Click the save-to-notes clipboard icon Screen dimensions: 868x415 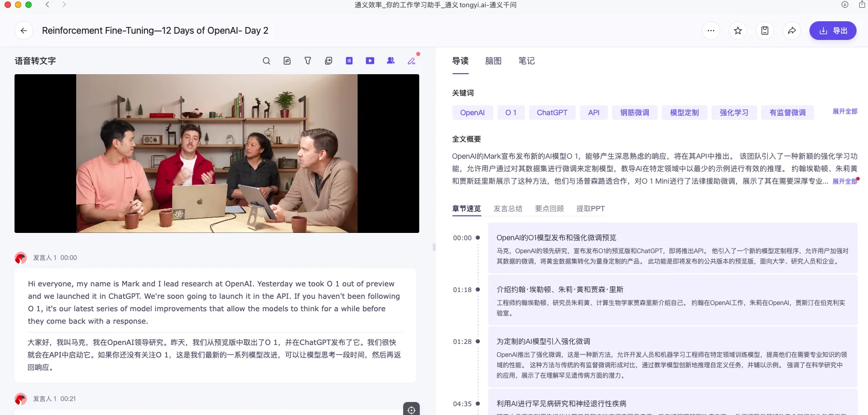[765, 31]
